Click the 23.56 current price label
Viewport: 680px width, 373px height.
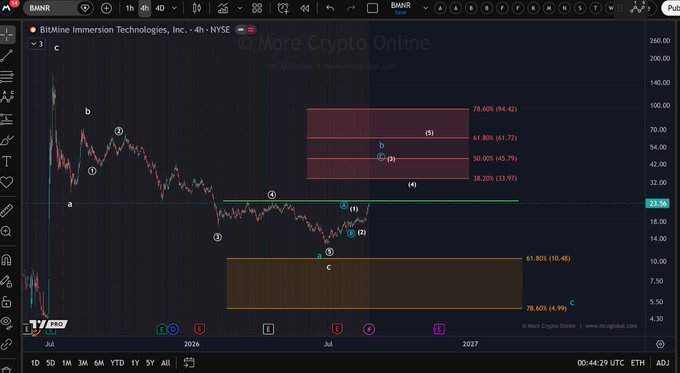coord(657,203)
